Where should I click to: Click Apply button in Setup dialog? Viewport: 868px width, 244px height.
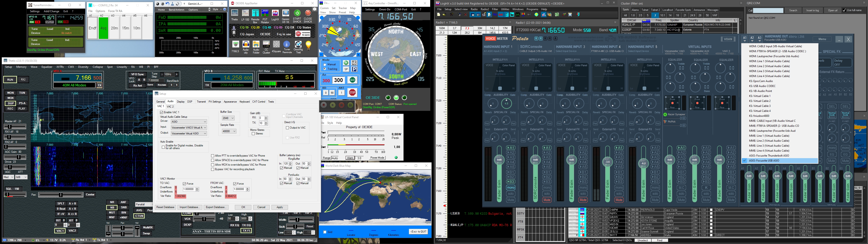[x=279, y=207]
